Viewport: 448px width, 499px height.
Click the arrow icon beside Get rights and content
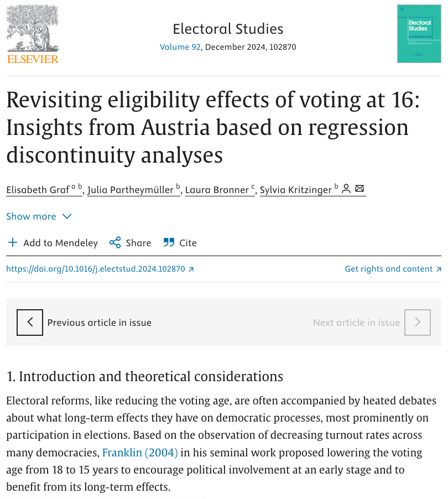pos(439,269)
